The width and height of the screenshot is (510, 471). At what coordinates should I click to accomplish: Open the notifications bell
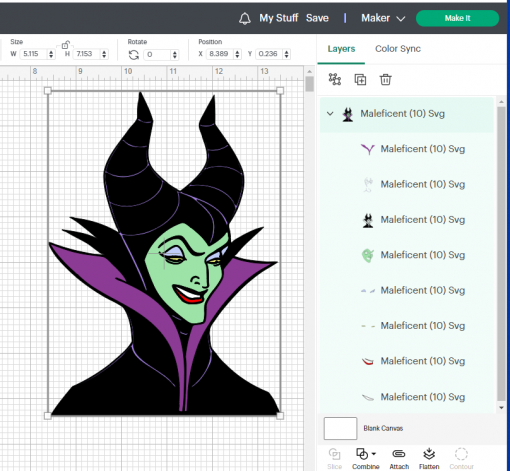pyautogui.click(x=245, y=18)
